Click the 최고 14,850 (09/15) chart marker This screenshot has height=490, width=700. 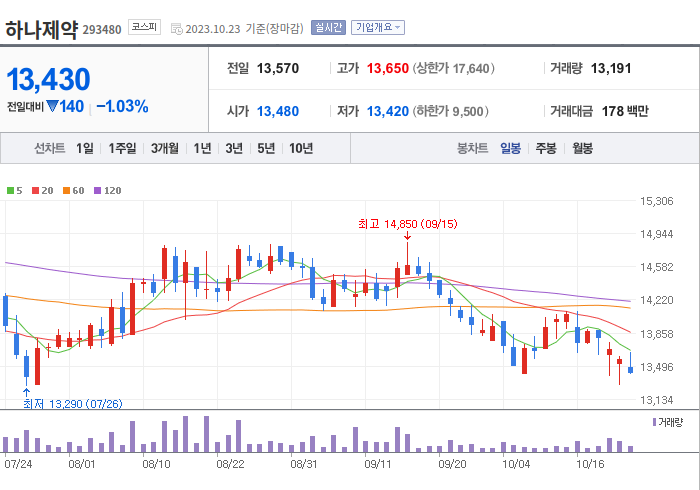(408, 224)
